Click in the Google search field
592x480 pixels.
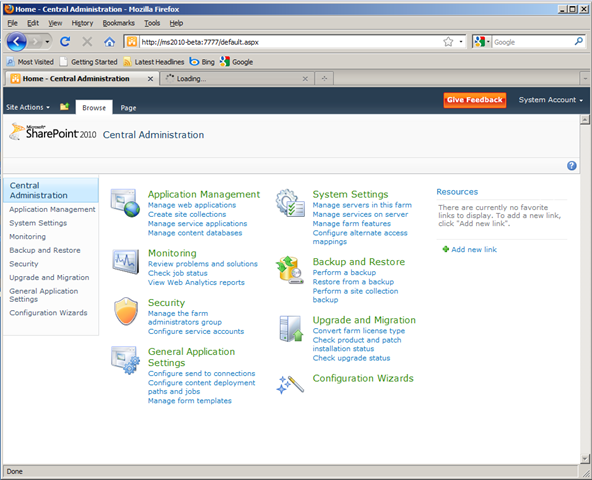[x=532, y=42]
